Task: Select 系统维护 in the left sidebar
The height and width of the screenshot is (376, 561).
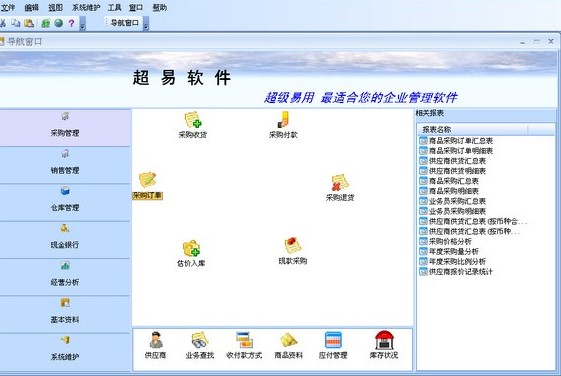Action: coord(65,352)
